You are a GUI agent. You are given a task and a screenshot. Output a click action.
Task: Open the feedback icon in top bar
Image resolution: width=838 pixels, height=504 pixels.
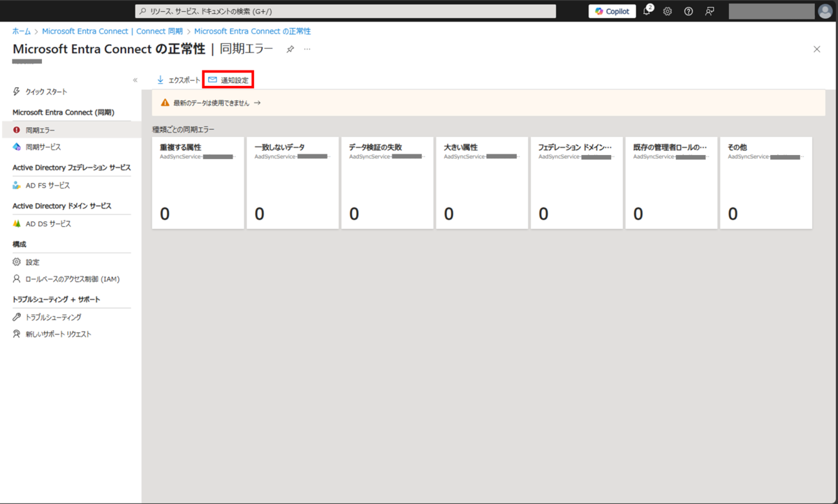point(710,11)
